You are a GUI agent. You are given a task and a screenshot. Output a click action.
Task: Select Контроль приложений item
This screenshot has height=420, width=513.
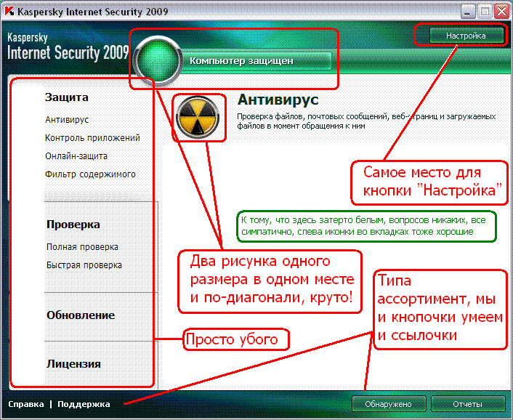[x=92, y=138]
